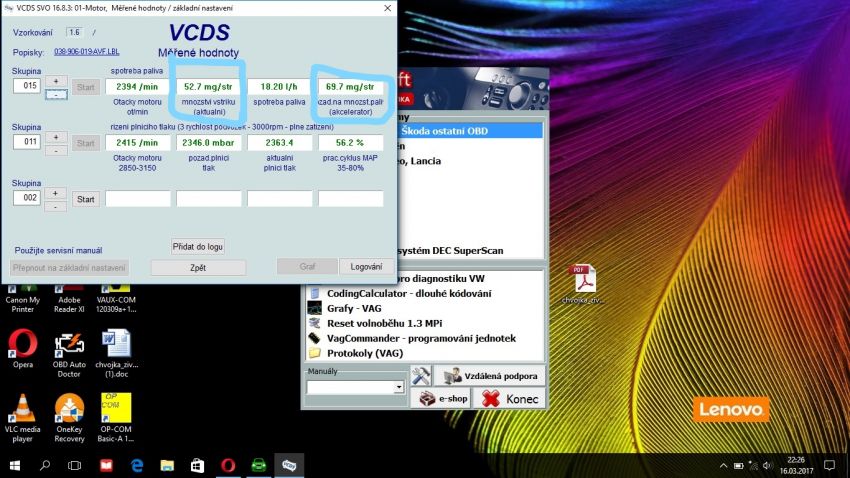Click the Konec exit button
Image resolution: width=850 pixels, height=478 pixels.
click(510, 399)
